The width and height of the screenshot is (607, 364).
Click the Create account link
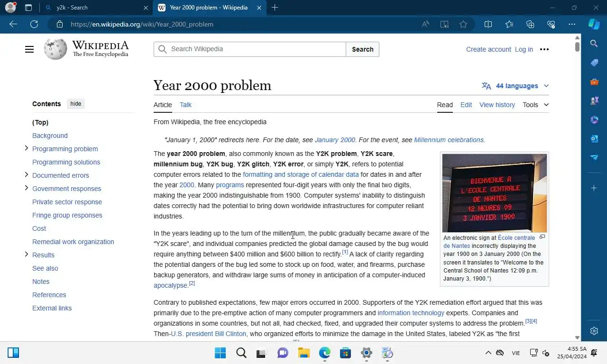click(488, 49)
